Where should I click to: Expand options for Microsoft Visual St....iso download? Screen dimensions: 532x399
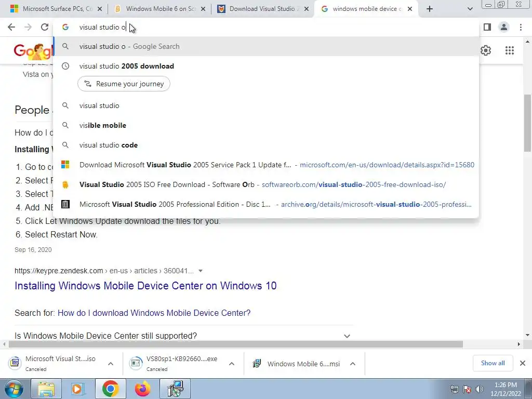111,364
